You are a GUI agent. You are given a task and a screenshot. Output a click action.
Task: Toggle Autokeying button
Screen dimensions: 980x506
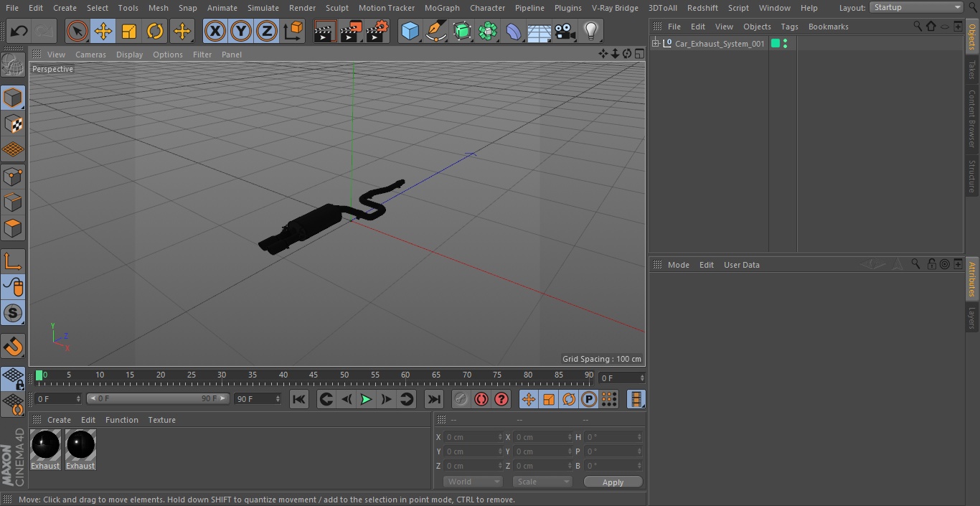pos(481,399)
